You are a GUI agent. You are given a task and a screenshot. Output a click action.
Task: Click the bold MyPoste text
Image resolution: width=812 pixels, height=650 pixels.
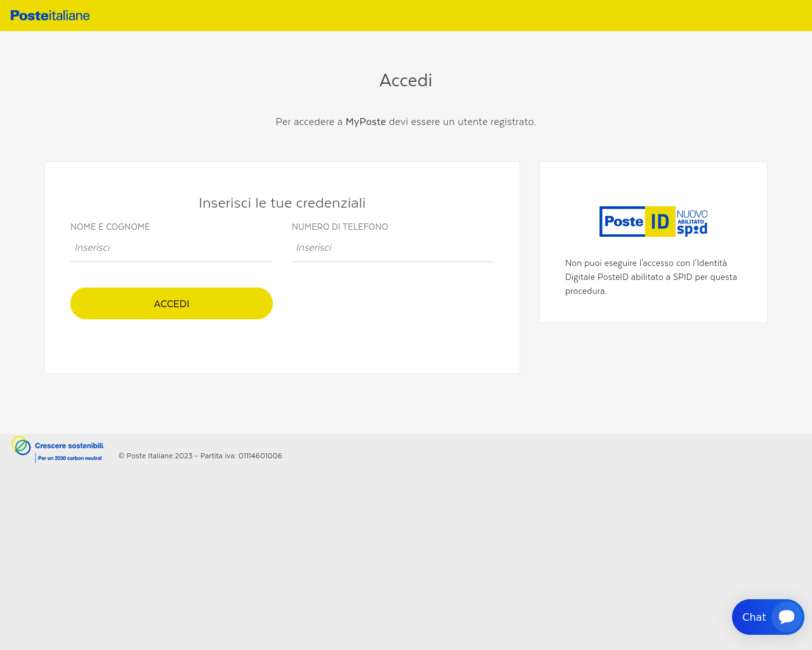click(x=365, y=121)
